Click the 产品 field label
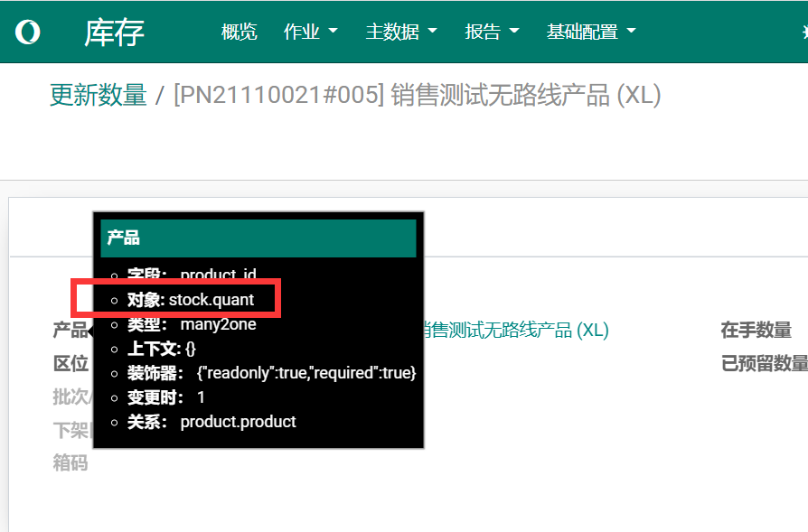This screenshot has height=532, width=808. point(70,330)
